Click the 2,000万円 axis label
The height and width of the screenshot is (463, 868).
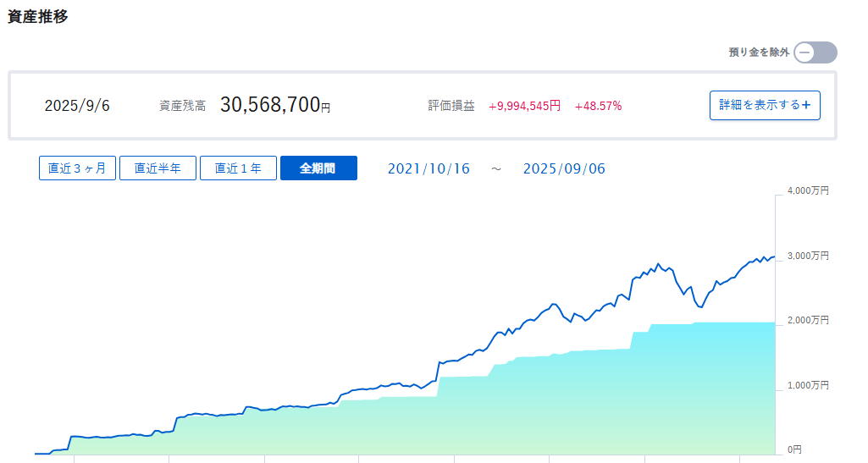tap(808, 320)
